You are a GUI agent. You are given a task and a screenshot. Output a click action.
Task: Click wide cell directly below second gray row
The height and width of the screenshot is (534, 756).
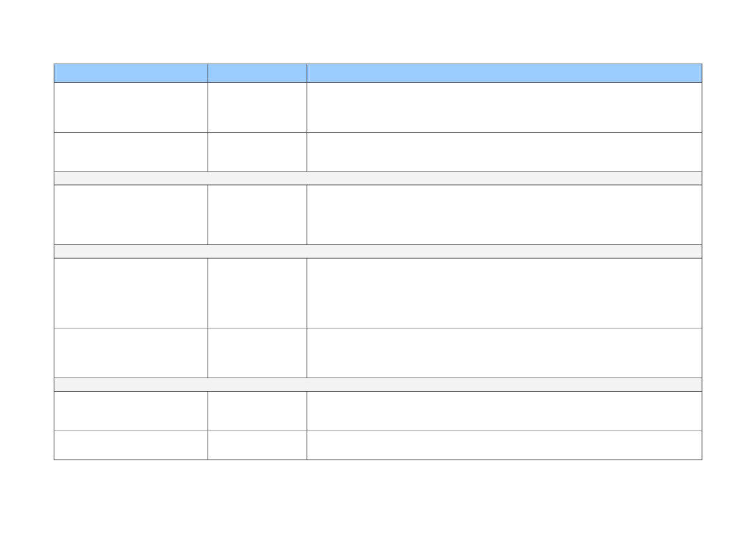coord(504,294)
